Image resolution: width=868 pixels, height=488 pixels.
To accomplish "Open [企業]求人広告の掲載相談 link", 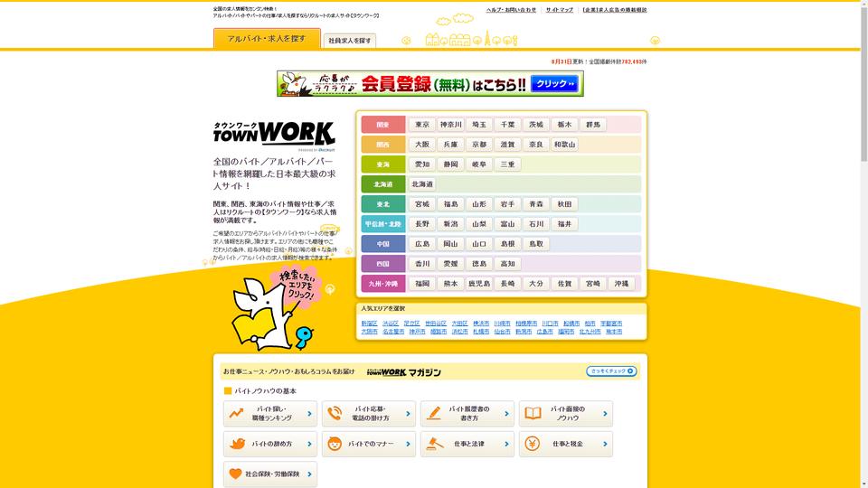I will (615, 10).
